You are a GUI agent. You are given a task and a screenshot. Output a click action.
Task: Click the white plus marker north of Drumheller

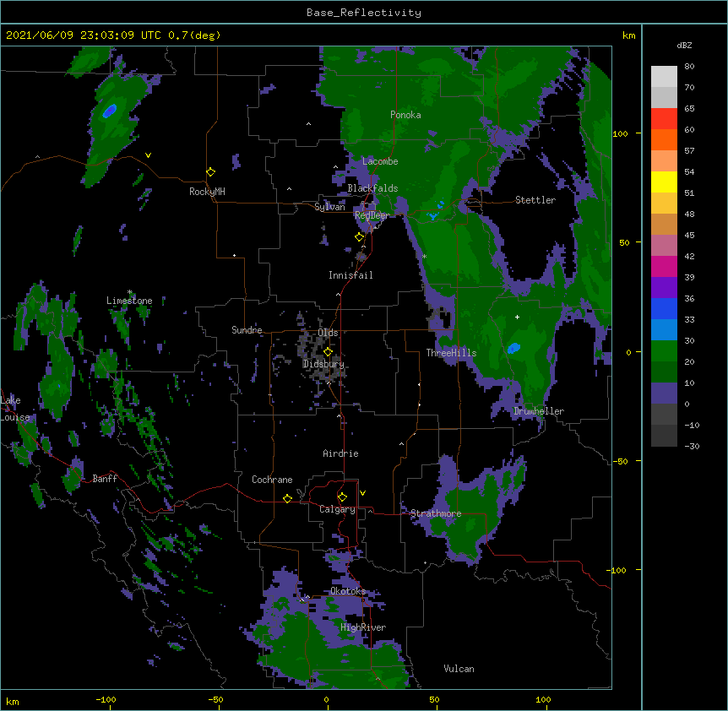(517, 317)
